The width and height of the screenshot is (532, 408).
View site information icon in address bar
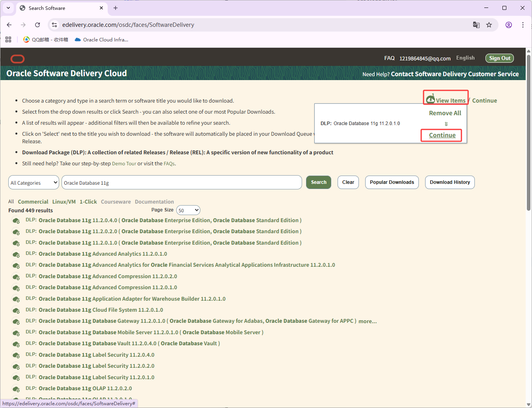point(54,25)
